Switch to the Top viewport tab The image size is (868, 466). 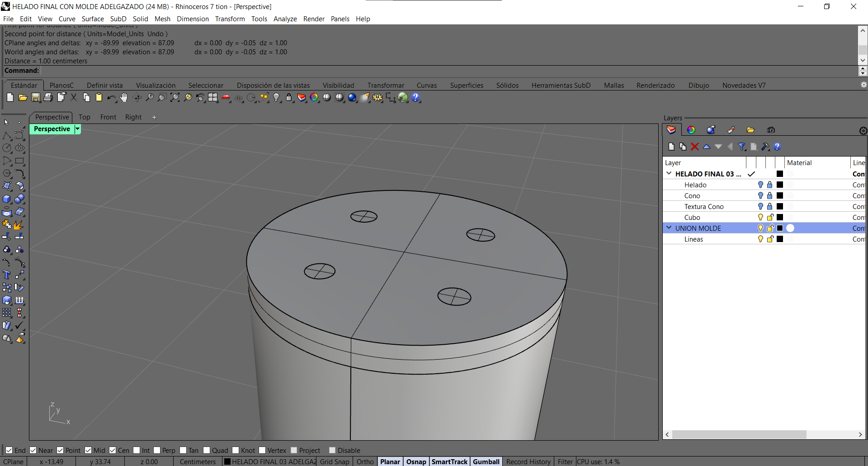click(85, 117)
